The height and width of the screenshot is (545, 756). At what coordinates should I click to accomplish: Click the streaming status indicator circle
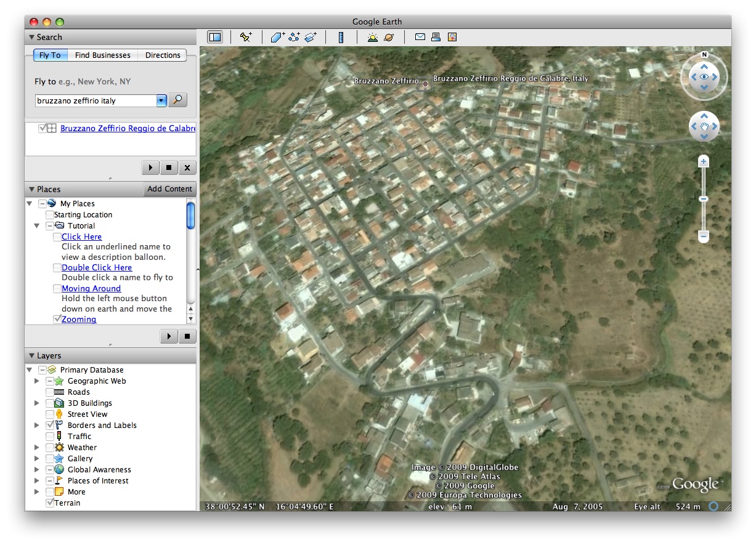713,506
